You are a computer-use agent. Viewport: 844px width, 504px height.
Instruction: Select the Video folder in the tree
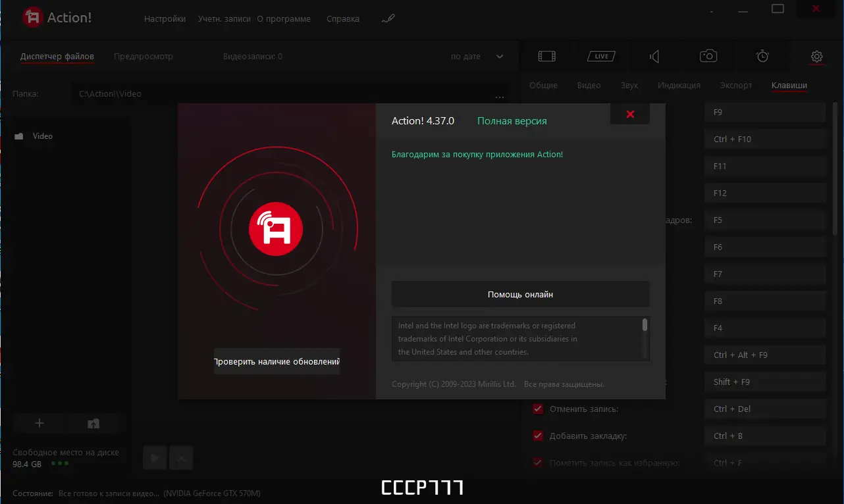point(43,136)
